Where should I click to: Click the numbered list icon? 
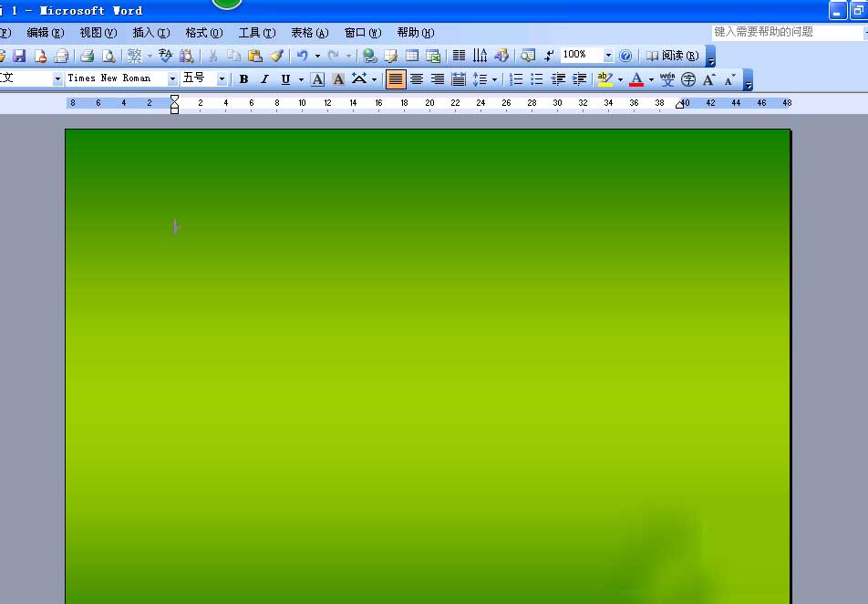516,79
